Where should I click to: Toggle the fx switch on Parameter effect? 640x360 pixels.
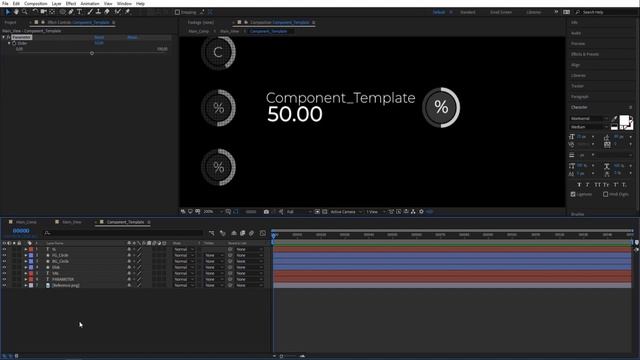coord(8,37)
